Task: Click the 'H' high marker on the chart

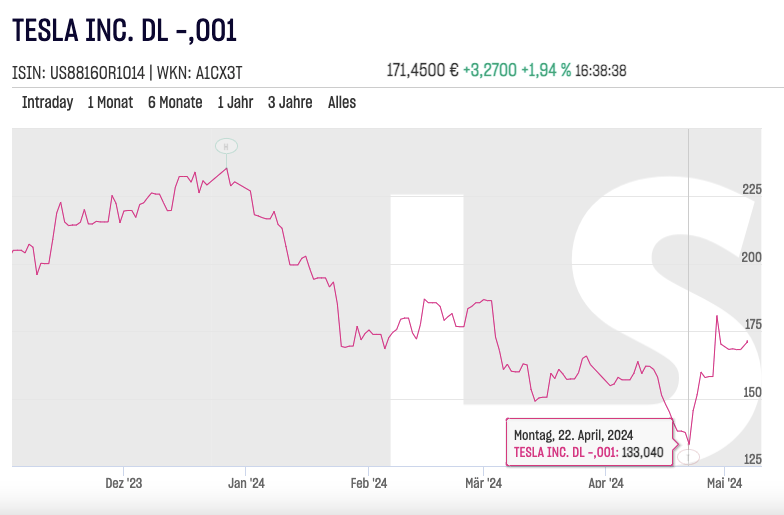Action: tap(226, 146)
